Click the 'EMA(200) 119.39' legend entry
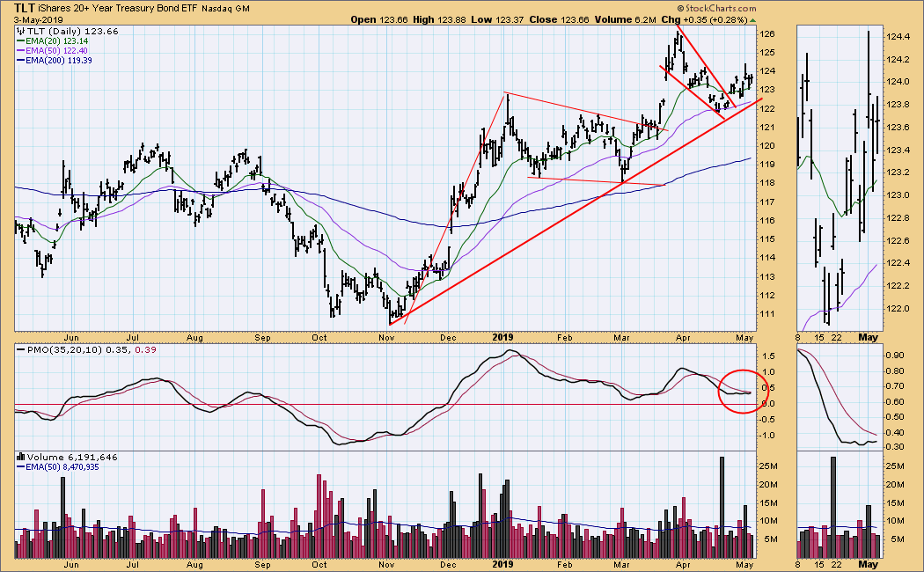Viewport: 924px width, 572px height. point(59,60)
